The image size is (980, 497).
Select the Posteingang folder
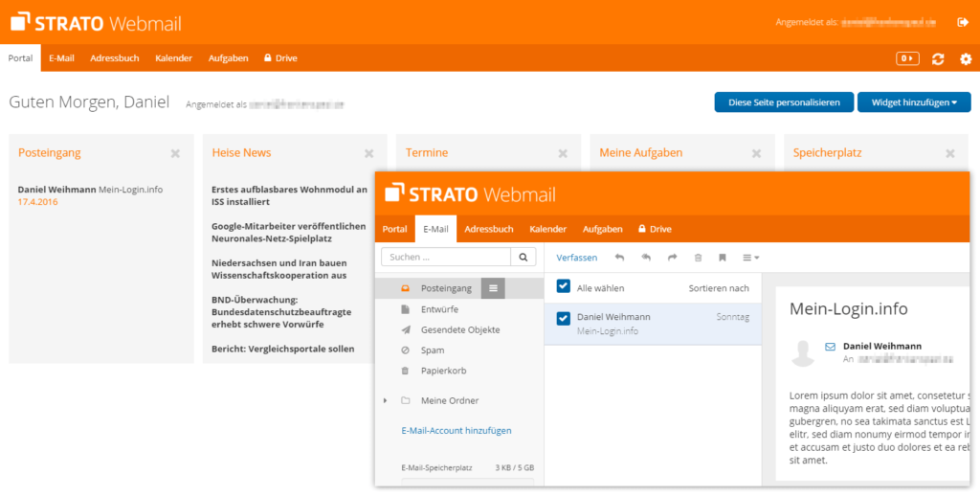(446, 289)
